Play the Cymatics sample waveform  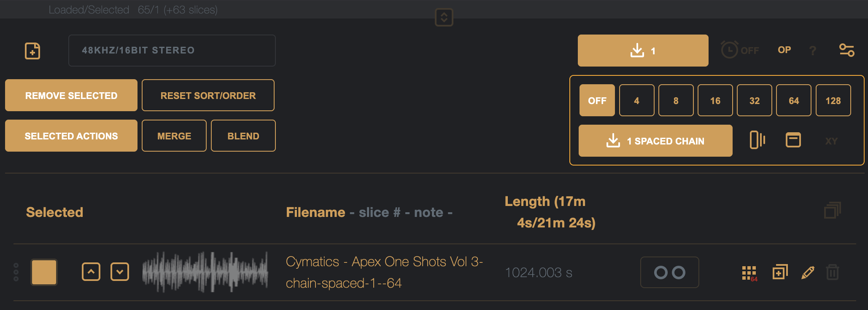[205, 272]
